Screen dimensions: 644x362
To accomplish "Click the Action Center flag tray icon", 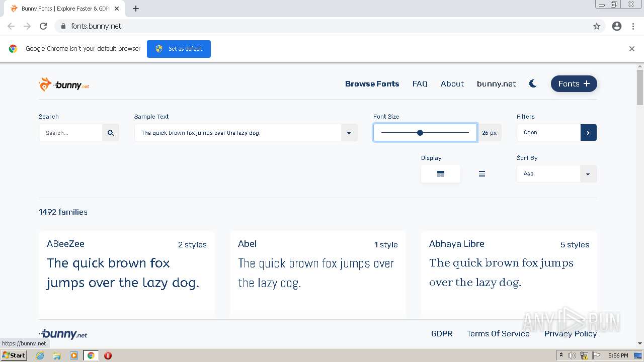I will [596, 355].
